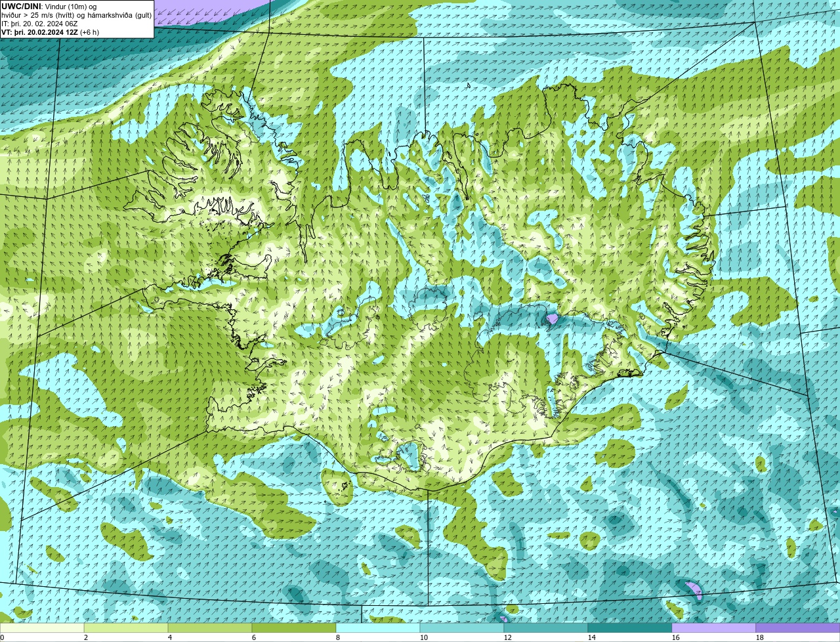Click the 2–4 m/s light yellow-green swatch
The width and height of the screenshot is (840, 642).
[x=126, y=628]
